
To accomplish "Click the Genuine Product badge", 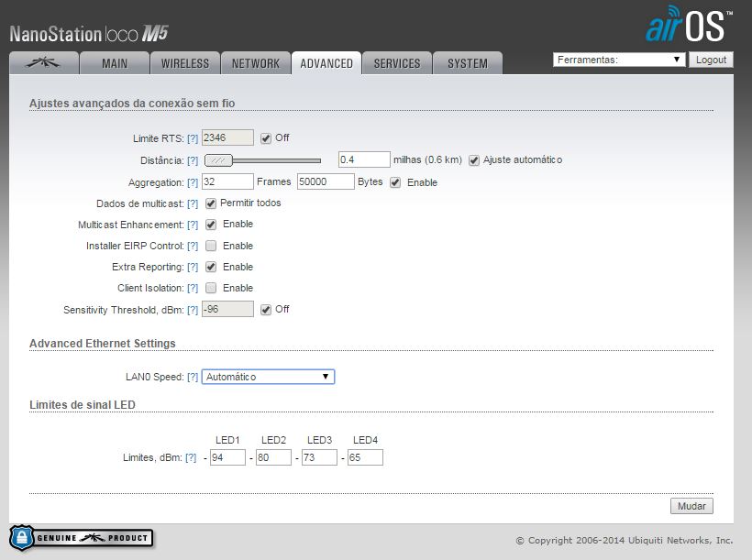I will [x=81, y=538].
